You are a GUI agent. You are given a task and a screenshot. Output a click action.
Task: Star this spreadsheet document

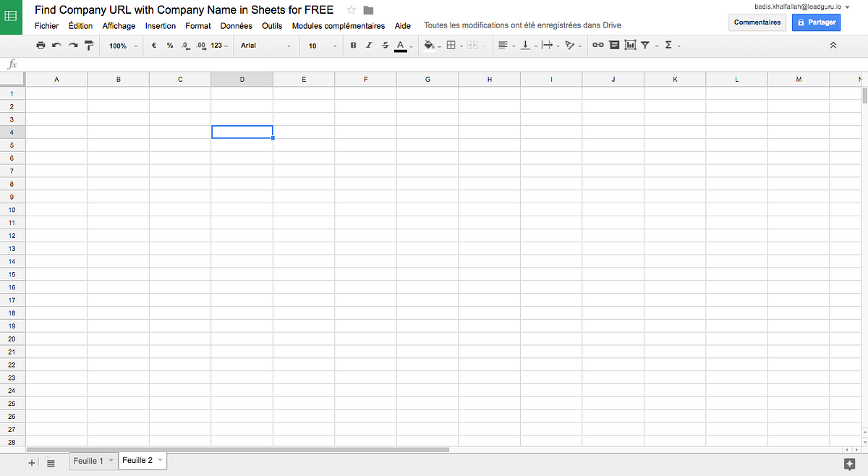[x=352, y=10]
